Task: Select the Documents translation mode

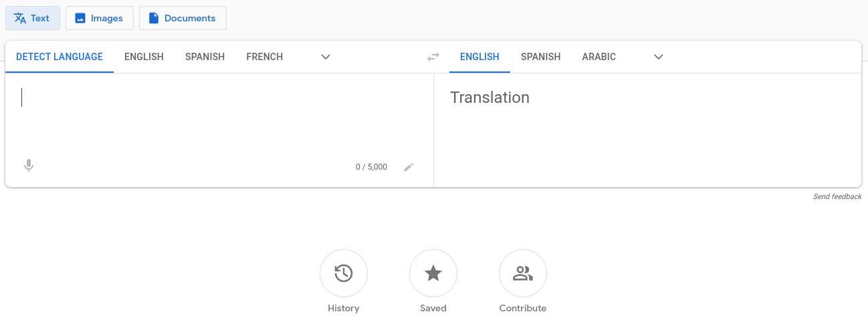Action: tap(183, 18)
